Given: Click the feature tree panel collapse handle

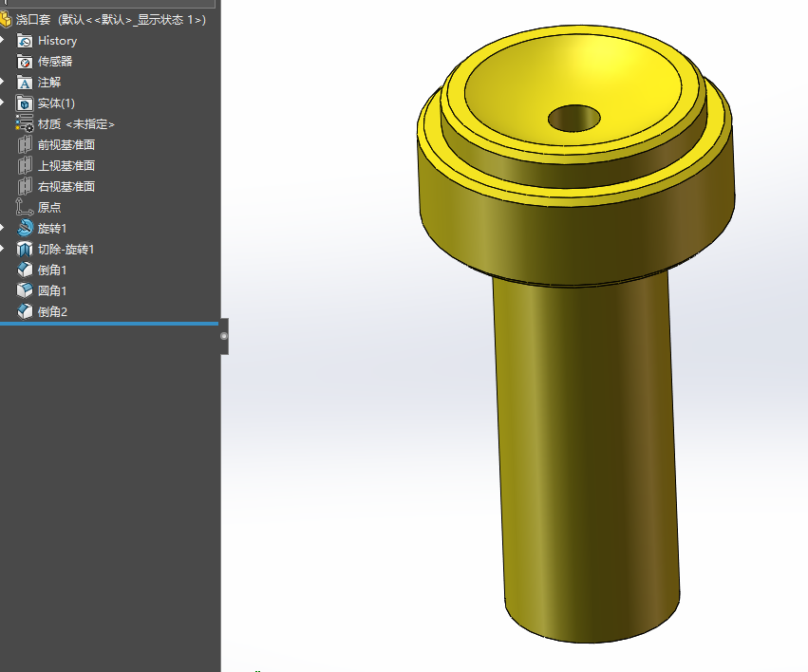Looking at the screenshot, I should (224, 336).
